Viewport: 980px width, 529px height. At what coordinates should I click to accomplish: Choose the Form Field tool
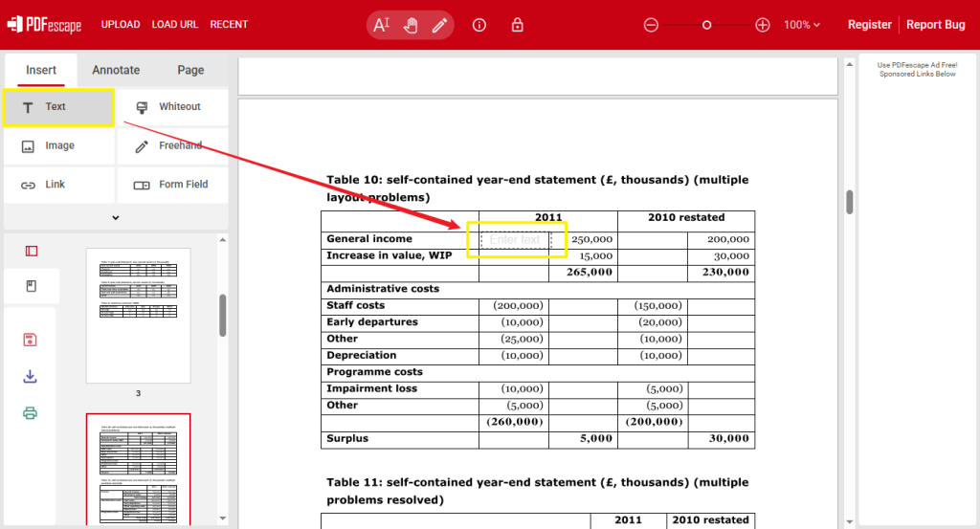click(x=172, y=185)
